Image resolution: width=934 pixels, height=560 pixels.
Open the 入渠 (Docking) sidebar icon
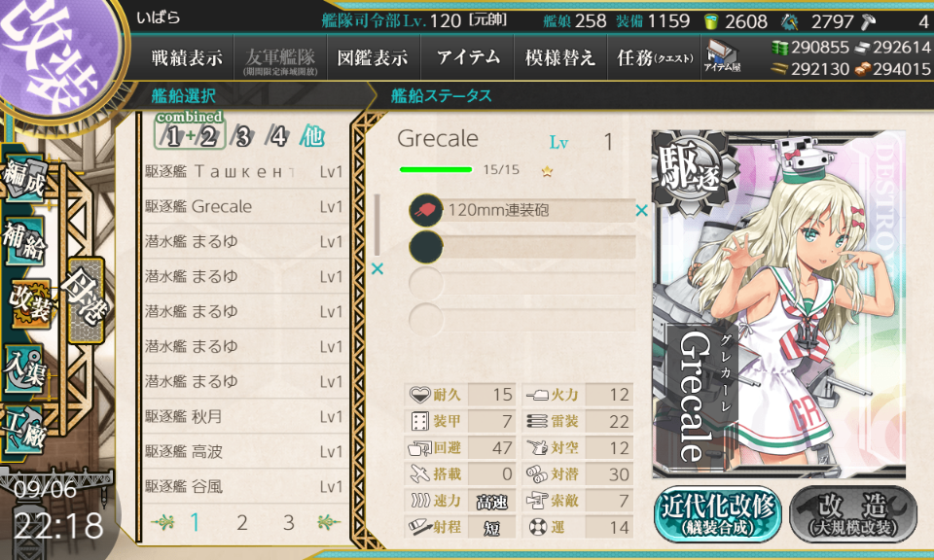pos(23,369)
